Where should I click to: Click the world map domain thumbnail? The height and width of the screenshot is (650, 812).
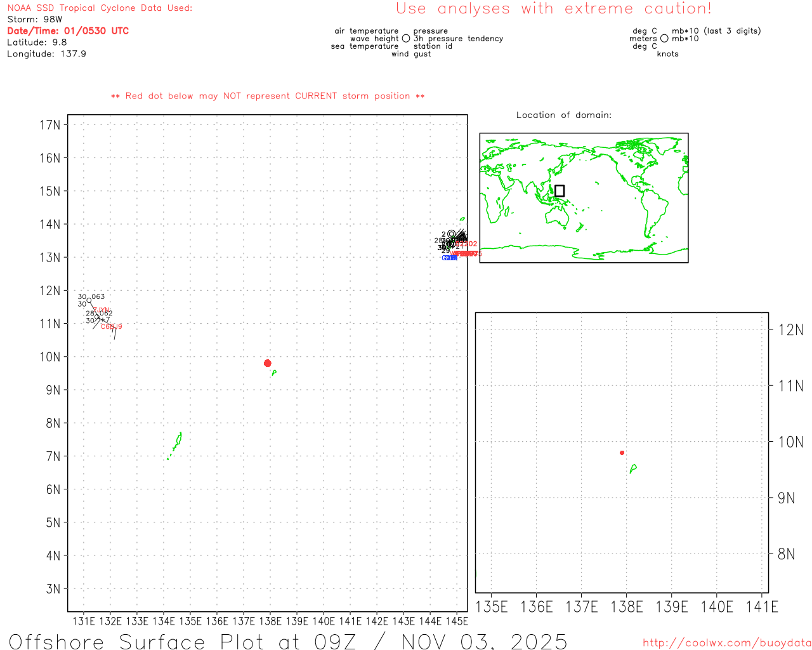(x=584, y=198)
